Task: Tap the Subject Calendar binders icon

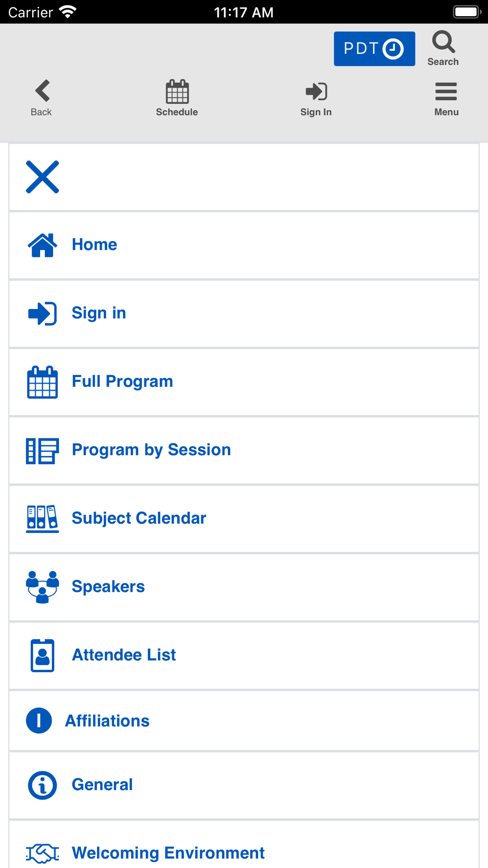Action: coord(42,518)
